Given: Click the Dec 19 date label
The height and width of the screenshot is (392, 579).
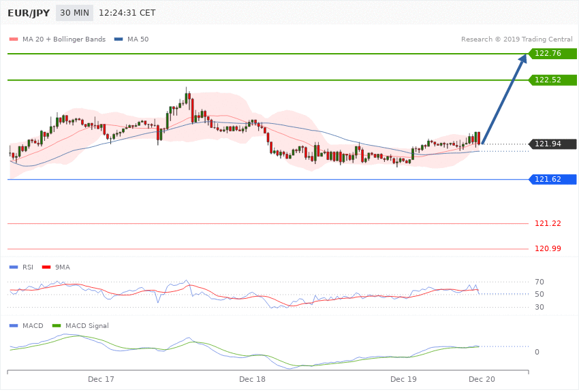Looking at the screenshot, I should [x=403, y=380].
